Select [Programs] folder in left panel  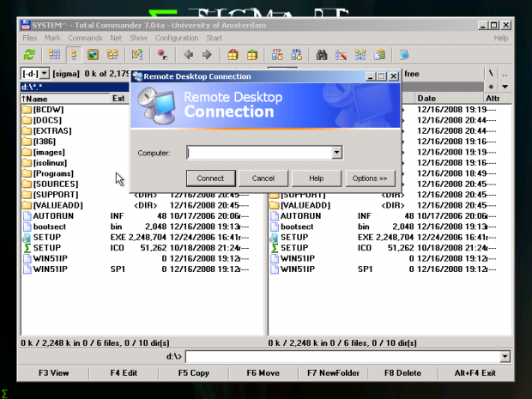pos(53,173)
